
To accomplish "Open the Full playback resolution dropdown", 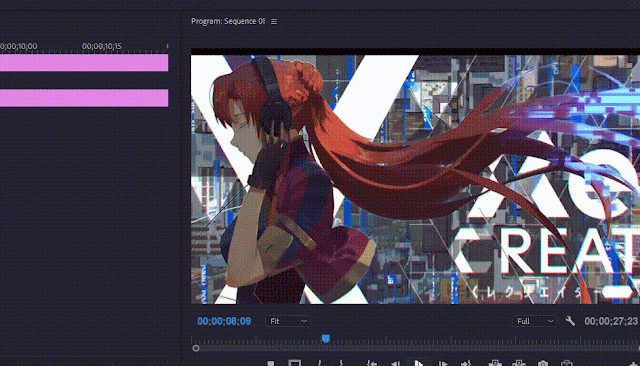I will click(535, 322).
